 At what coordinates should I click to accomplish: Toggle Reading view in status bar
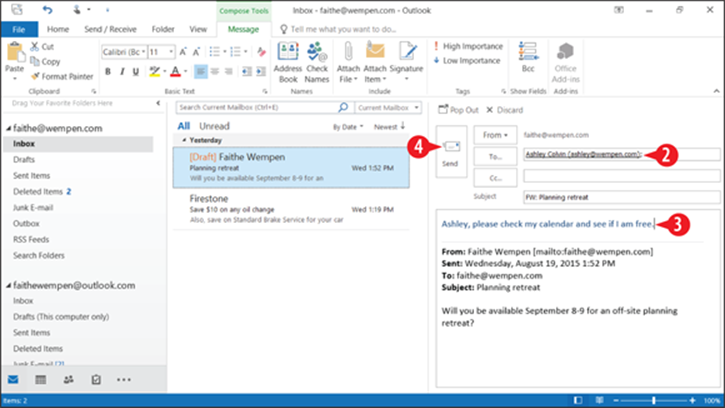coord(599,400)
